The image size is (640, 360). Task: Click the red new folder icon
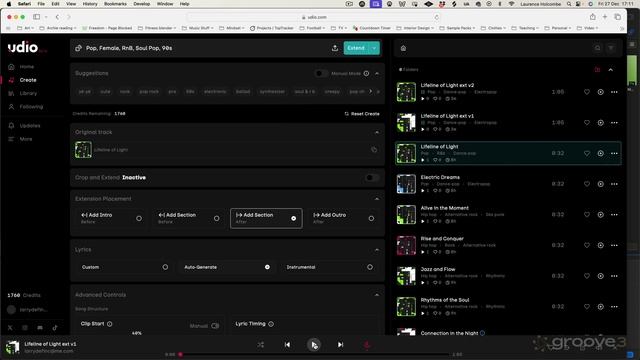(598, 70)
